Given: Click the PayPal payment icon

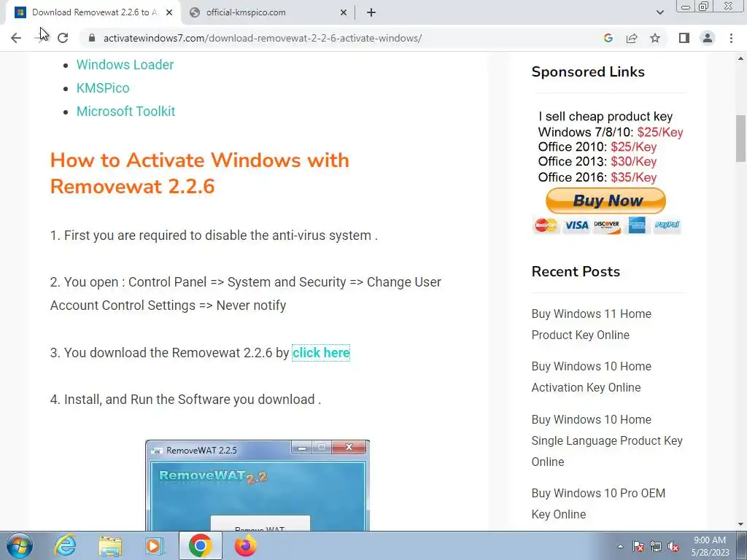Looking at the screenshot, I should [667, 225].
